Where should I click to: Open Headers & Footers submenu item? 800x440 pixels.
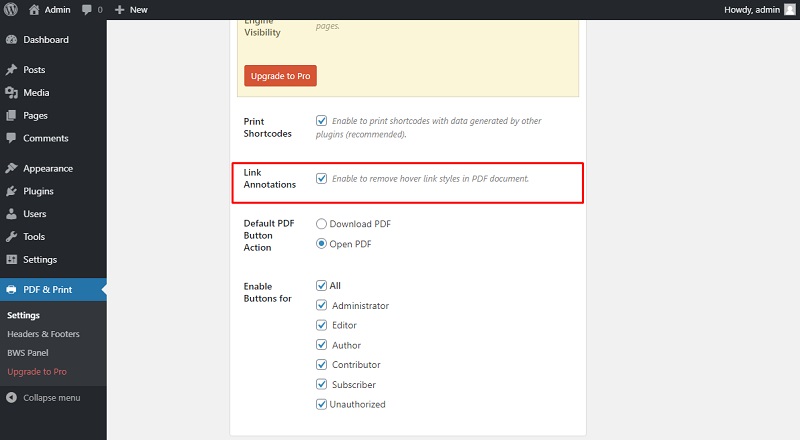click(x=43, y=334)
